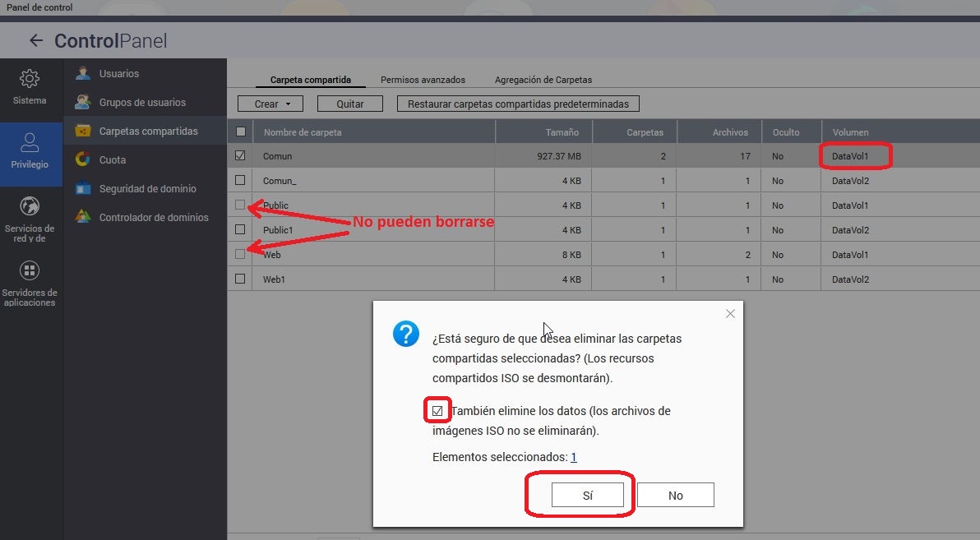Switch to Agregación de Carpetas tab
The height and width of the screenshot is (540, 980).
(543, 80)
